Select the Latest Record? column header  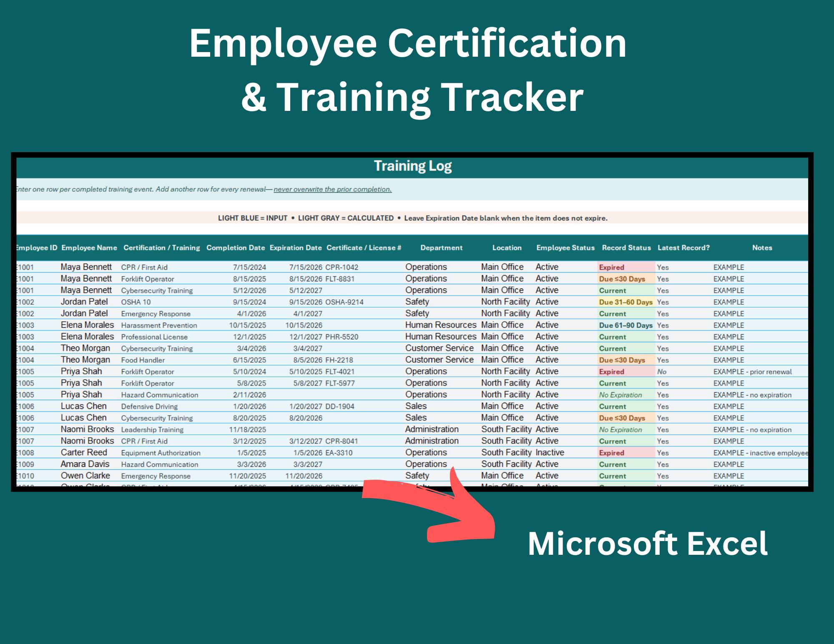tap(684, 248)
